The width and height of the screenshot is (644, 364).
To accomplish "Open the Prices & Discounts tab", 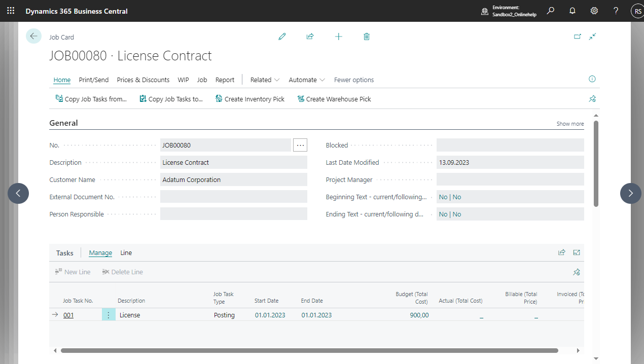I will 143,80.
